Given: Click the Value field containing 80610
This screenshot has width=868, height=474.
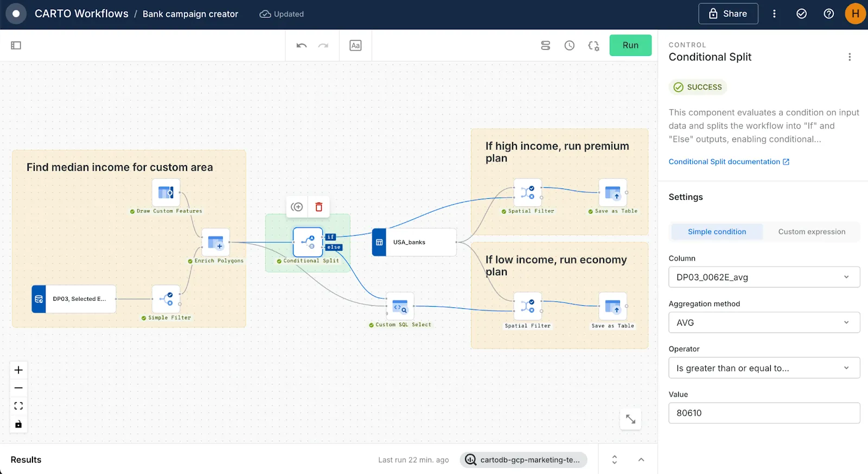Looking at the screenshot, I should 764,413.
